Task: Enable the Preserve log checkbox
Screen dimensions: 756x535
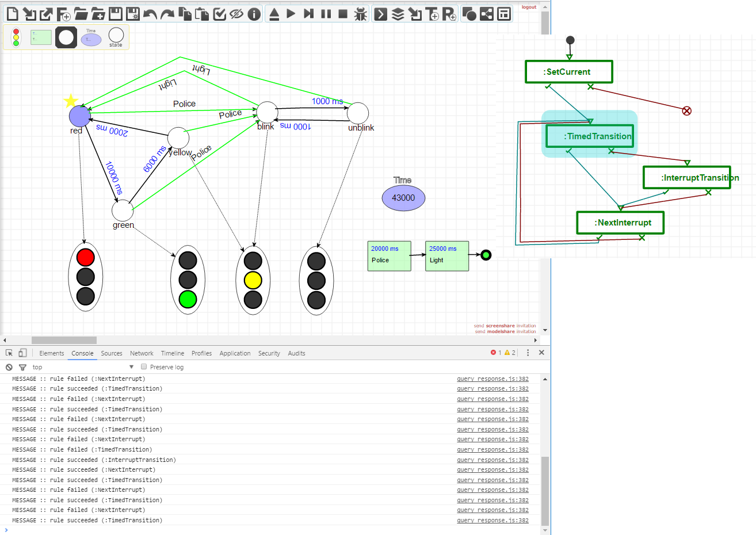Action: click(144, 366)
